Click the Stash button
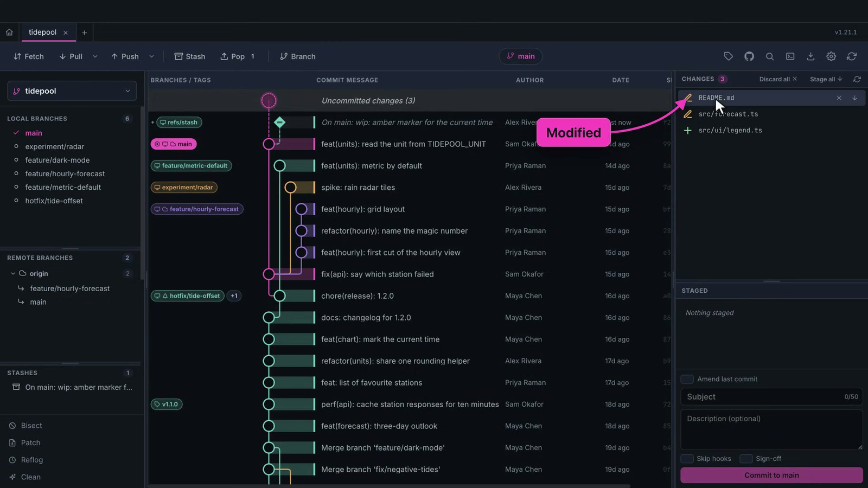The image size is (868, 488). (190, 56)
